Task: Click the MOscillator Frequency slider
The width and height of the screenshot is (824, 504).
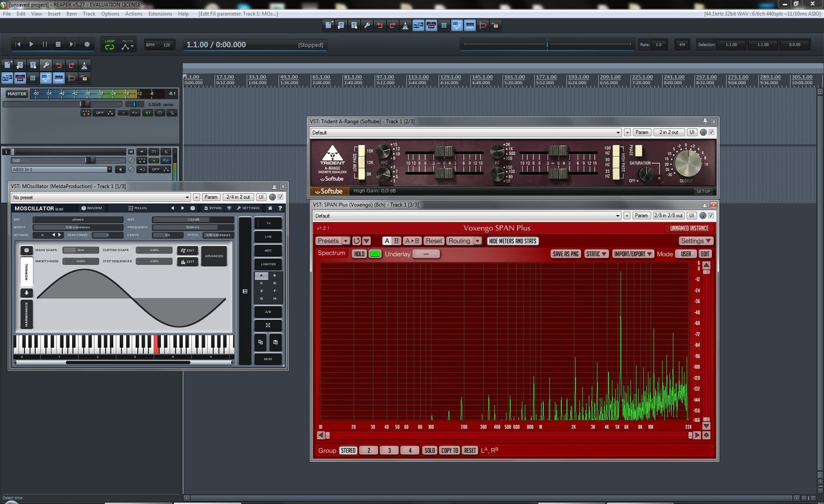Action: tap(193, 227)
